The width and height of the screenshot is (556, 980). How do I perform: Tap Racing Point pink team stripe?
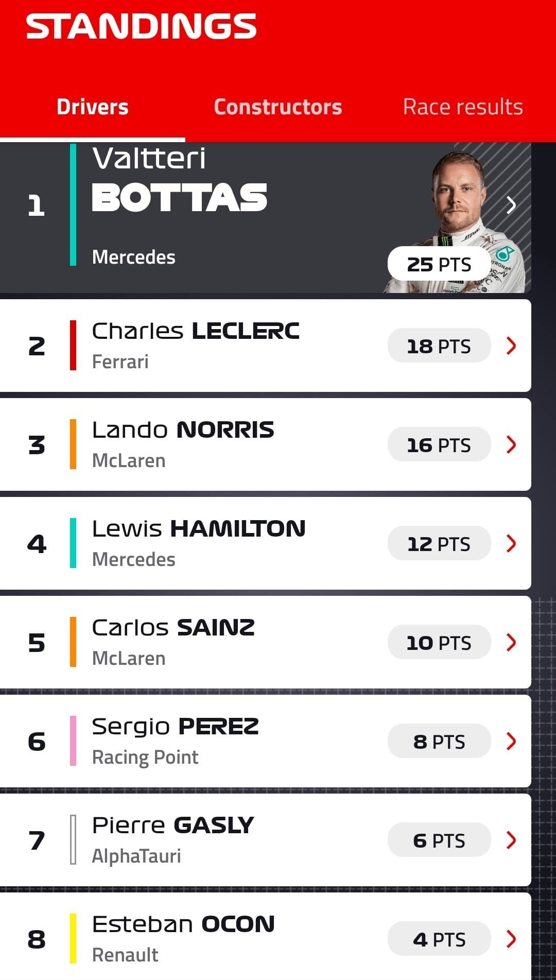point(73,741)
